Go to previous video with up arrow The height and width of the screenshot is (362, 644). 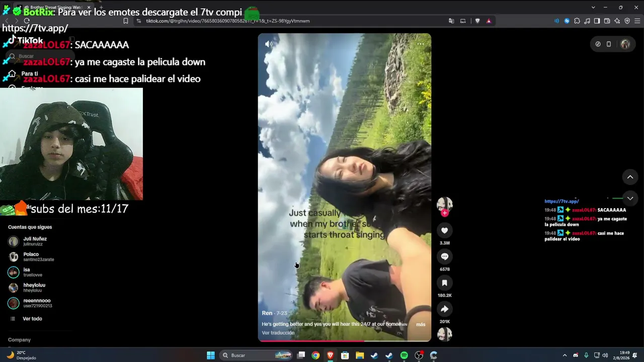pos(630,177)
